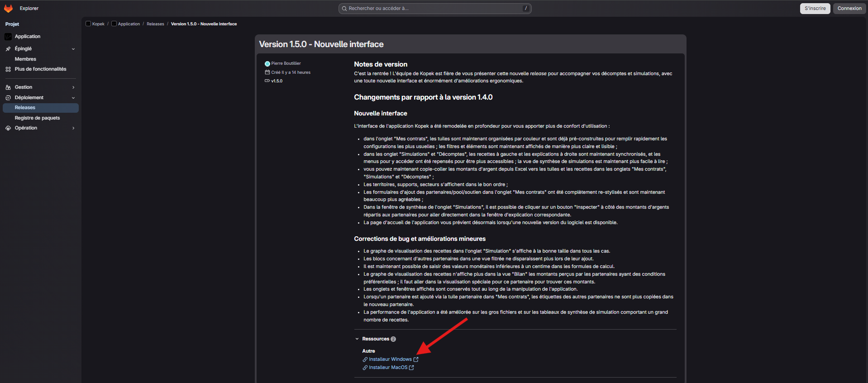
Task: Click the Plus de fonctionnalités grid icon
Action: pyautogui.click(x=8, y=69)
